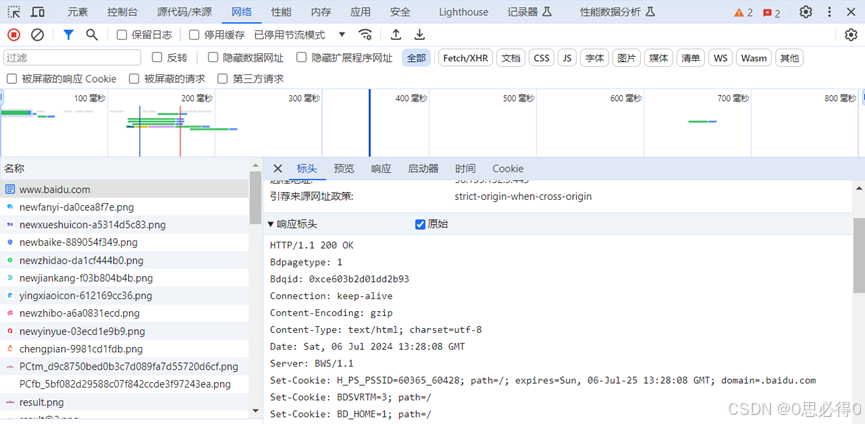
Task: Clear the network log
Action: pyautogui.click(x=37, y=35)
